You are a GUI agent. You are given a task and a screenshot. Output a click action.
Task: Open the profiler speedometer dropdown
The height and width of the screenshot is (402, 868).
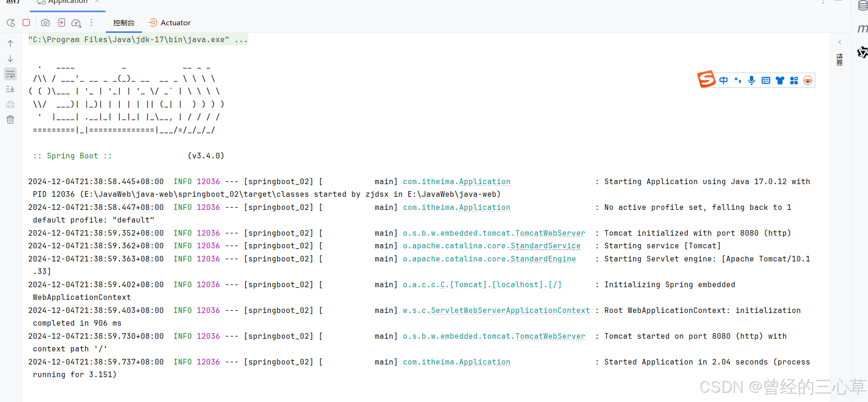pos(76,22)
